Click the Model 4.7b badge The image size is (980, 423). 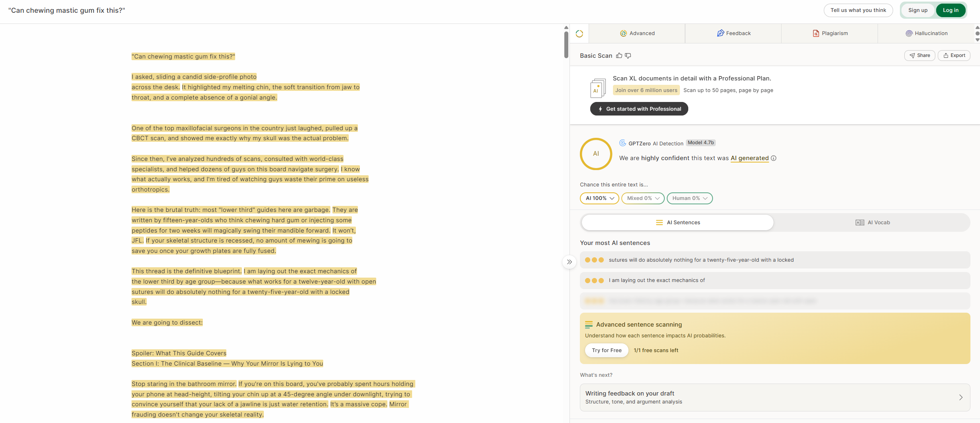tap(701, 143)
